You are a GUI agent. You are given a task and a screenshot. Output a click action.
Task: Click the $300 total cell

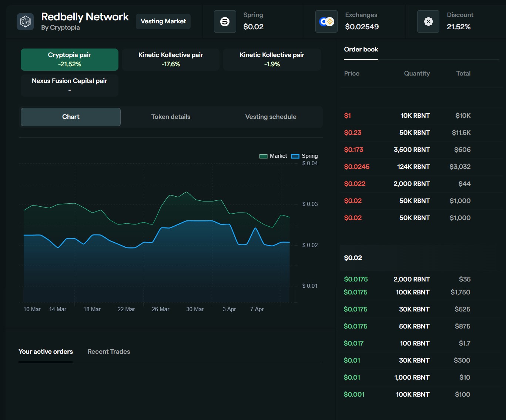(462, 360)
